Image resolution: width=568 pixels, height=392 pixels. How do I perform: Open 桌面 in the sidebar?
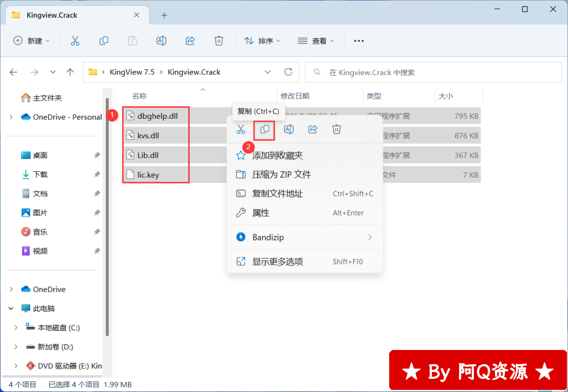pyautogui.click(x=35, y=156)
